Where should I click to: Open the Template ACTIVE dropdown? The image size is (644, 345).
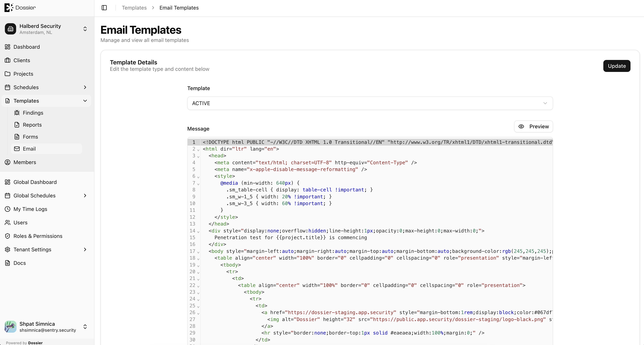(x=370, y=103)
